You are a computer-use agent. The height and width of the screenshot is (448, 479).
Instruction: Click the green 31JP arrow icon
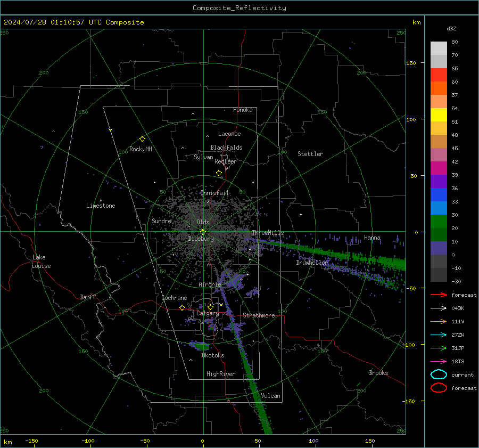tap(439, 348)
